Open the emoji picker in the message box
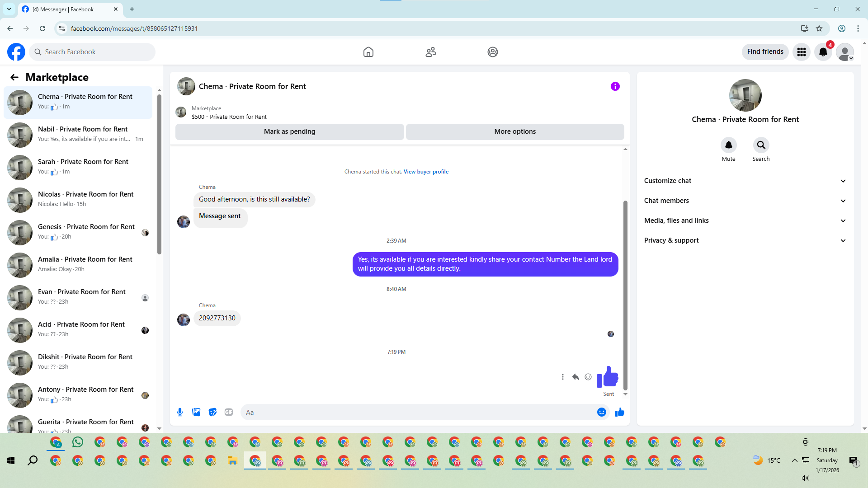Viewport: 868px width, 488px height. pos(601,412)
